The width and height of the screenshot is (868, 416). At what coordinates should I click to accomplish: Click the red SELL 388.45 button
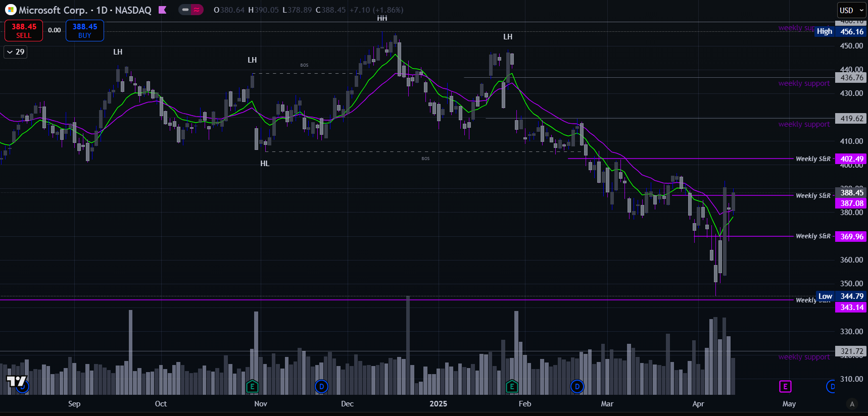click(x=24, y=31)
